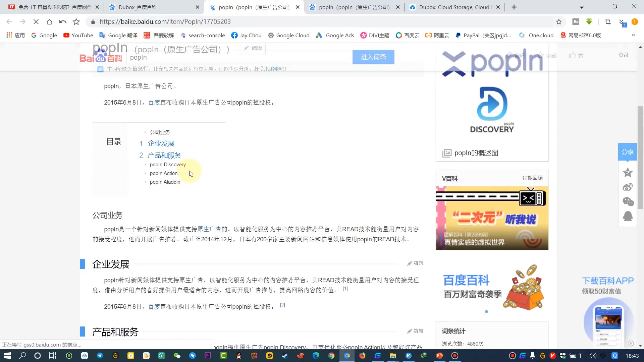Open PowerPoint from the taskbar
This screenshot has height=362, width=644.
(x=439, y=356)
